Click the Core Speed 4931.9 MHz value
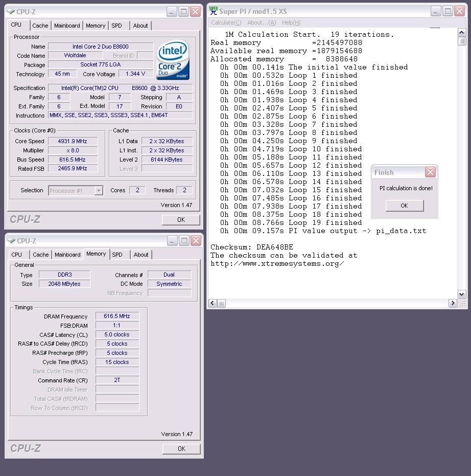The width and height of the screenshot is (471, 476). point(73,141)
